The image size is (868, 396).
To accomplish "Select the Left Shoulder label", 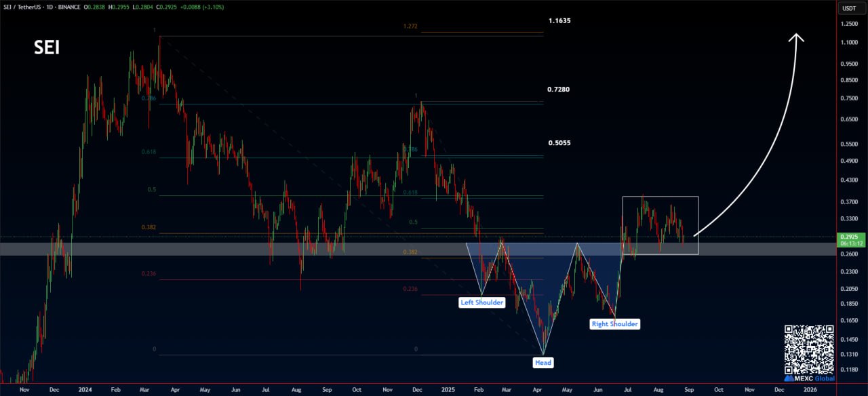I will [x=481, y=302].
